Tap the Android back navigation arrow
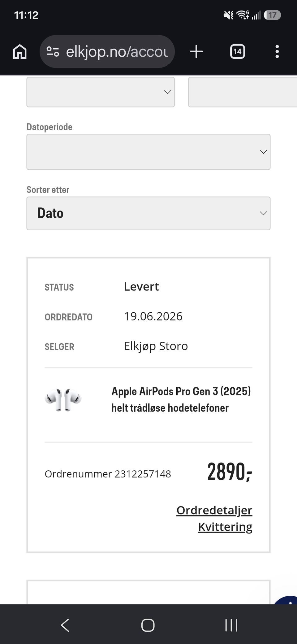297x644 pixels. [x=65, y=625]
